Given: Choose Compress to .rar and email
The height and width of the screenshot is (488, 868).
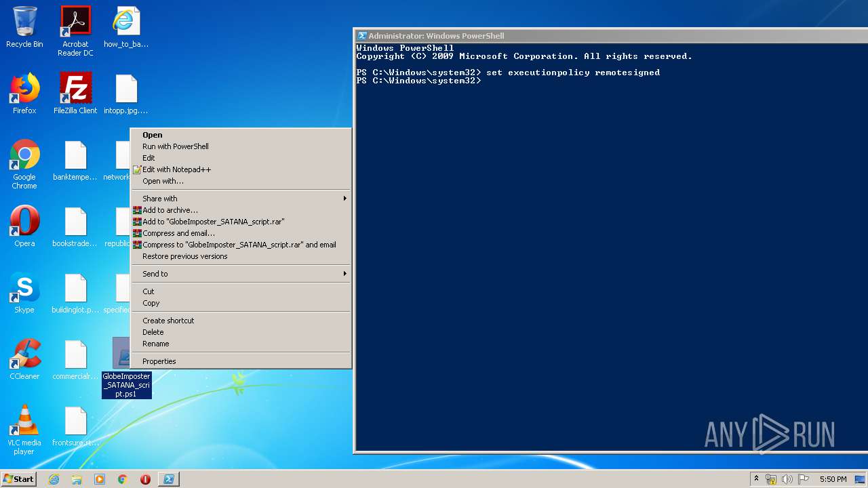Looking at the screenshot, I should point(241,245).
